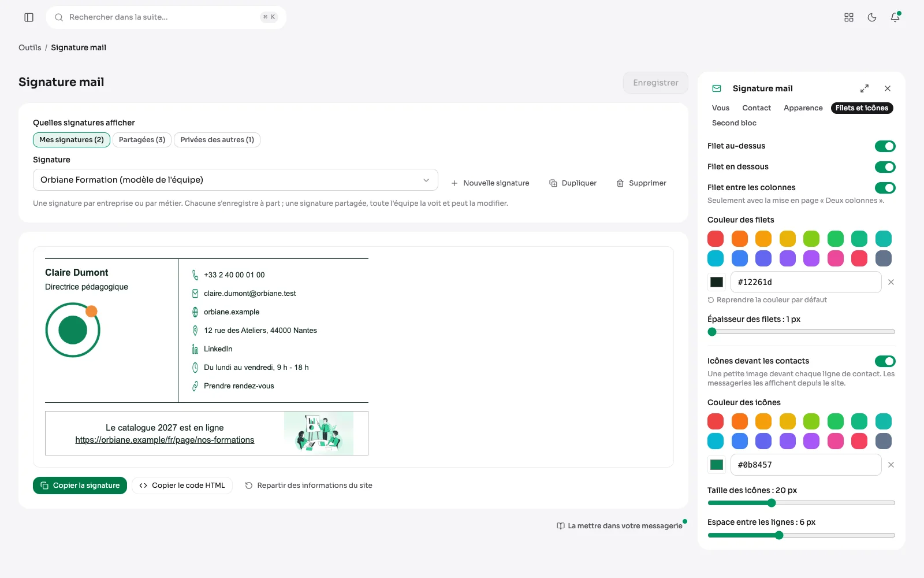Toggle the sidebar panel icon
Image resolution: width=924 pixels, height=578 pixels.
(29, 17)
